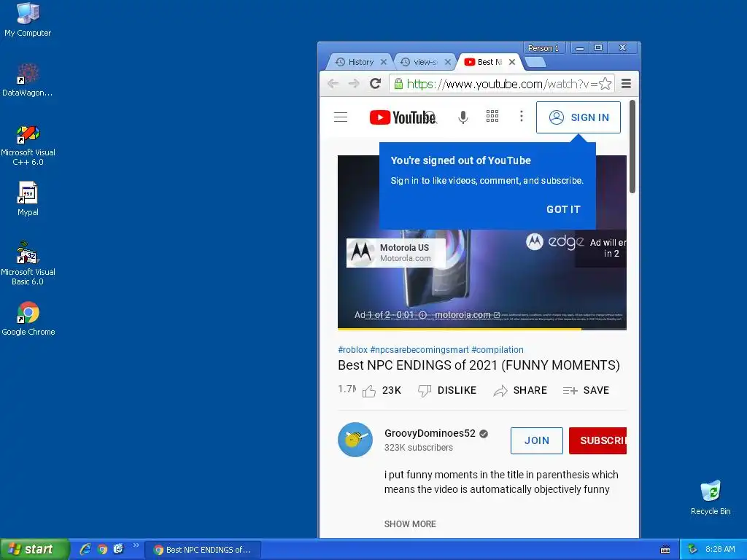Click the 8:28 AM taskbar clock
747x560 pixels.
pos(720,549)
